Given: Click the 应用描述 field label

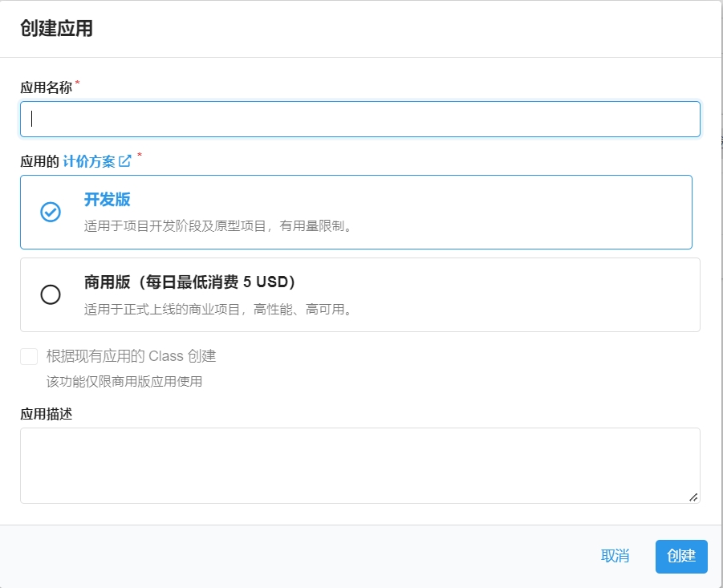Looking at the screenshot, I should tap(46, 414).
